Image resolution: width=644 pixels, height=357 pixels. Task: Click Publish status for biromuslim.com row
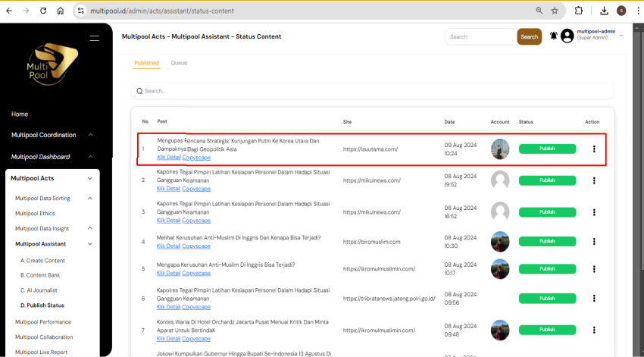coord(547,241)
